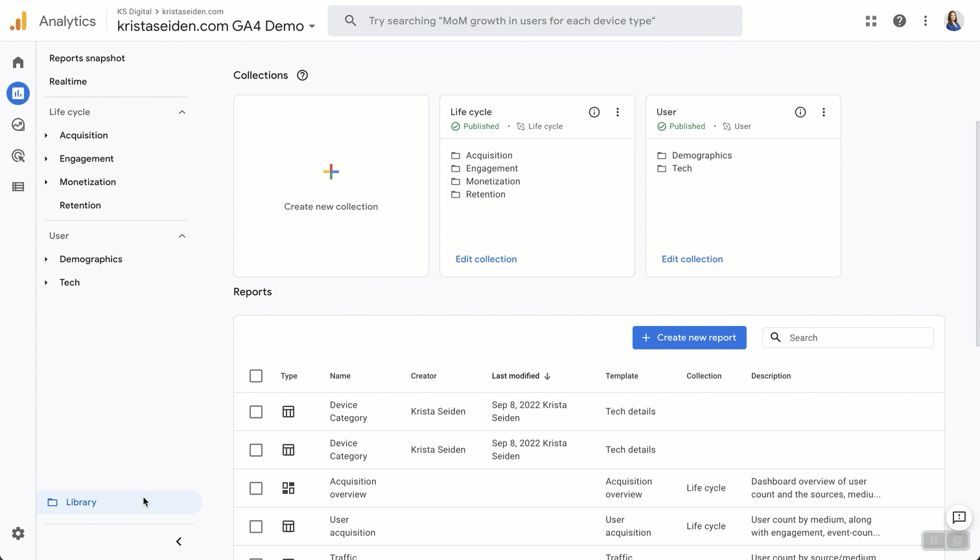
Task: Collapse the User section in sidebar
Action: click(x=182, y=236)
